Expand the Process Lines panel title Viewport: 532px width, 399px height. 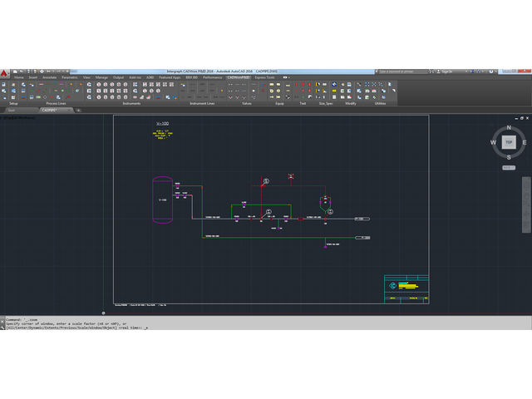[57, 104]
